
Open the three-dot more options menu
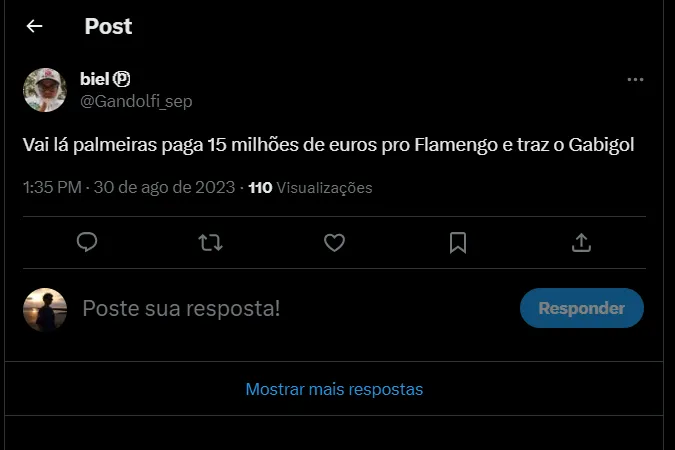click(x=635, y=80)
